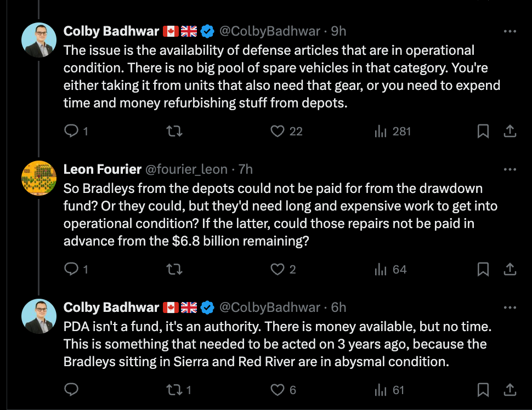532x410 pixels.
Task: Open the @fourier_leon profile handle
Action: 185,169
